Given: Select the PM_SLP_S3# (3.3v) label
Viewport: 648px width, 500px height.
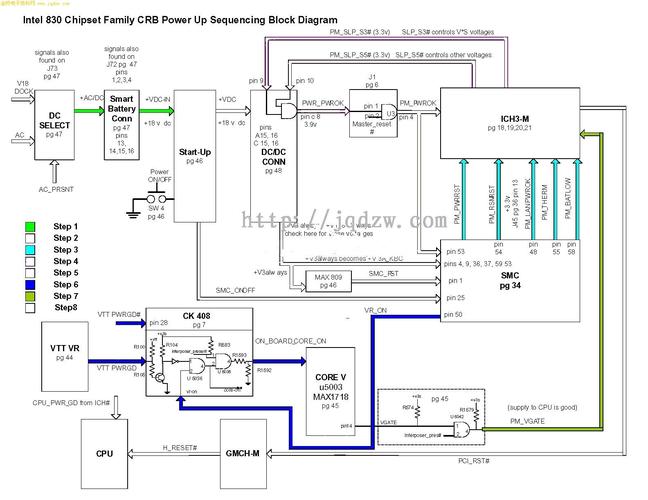Looking at the screenshot, I should coord(360,32).
